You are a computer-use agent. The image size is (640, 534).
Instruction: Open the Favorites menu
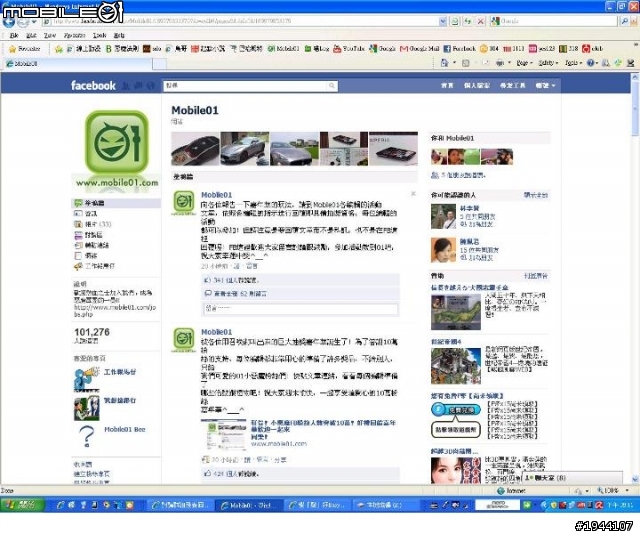[x=75, y=36]
